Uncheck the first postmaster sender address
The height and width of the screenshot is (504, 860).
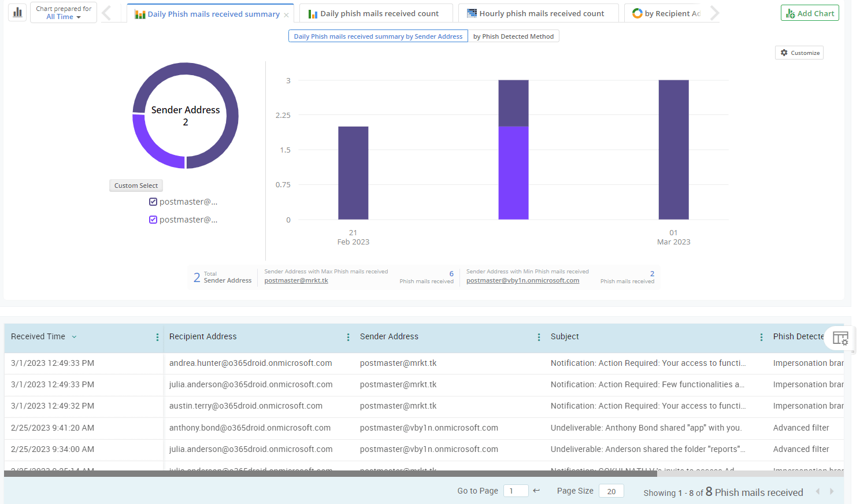tap(153, 201)
